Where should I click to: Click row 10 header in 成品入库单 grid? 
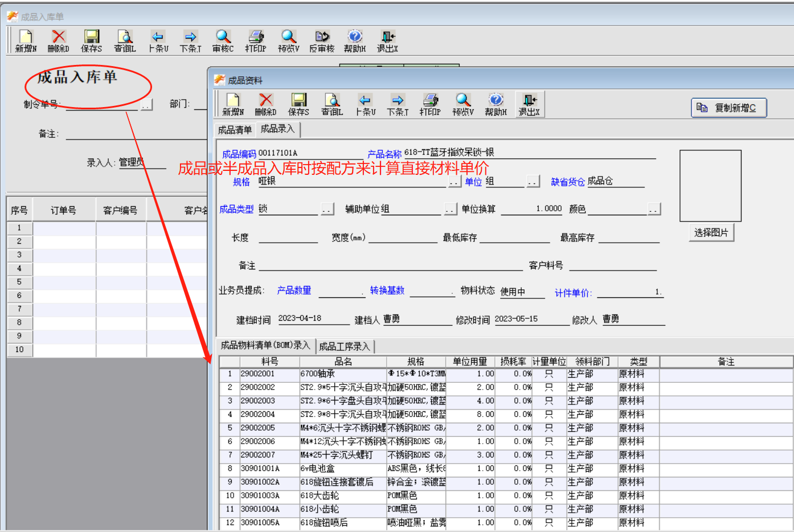pos(19,350)
